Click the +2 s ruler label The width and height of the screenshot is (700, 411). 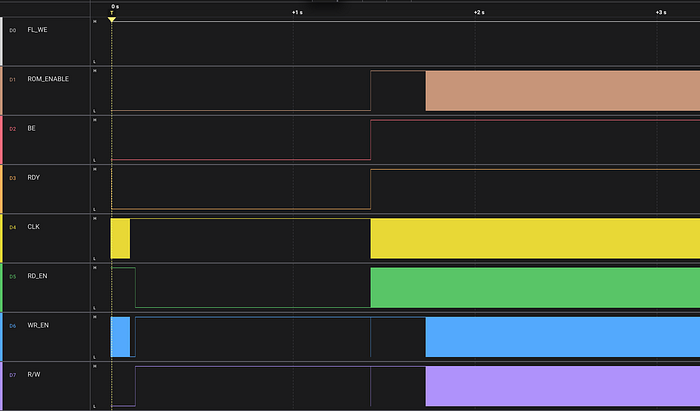point(479,12)
